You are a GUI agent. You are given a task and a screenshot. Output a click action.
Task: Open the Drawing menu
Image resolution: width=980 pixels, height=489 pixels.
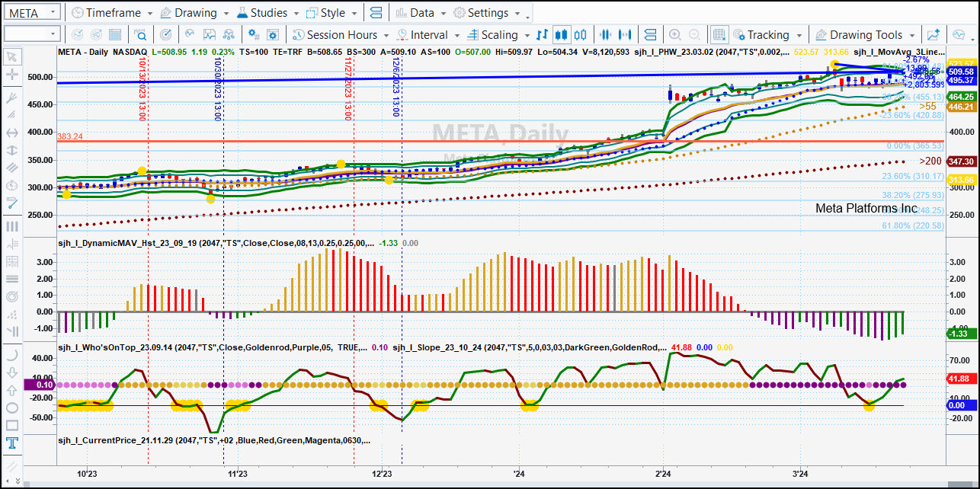tap(194, 13)
